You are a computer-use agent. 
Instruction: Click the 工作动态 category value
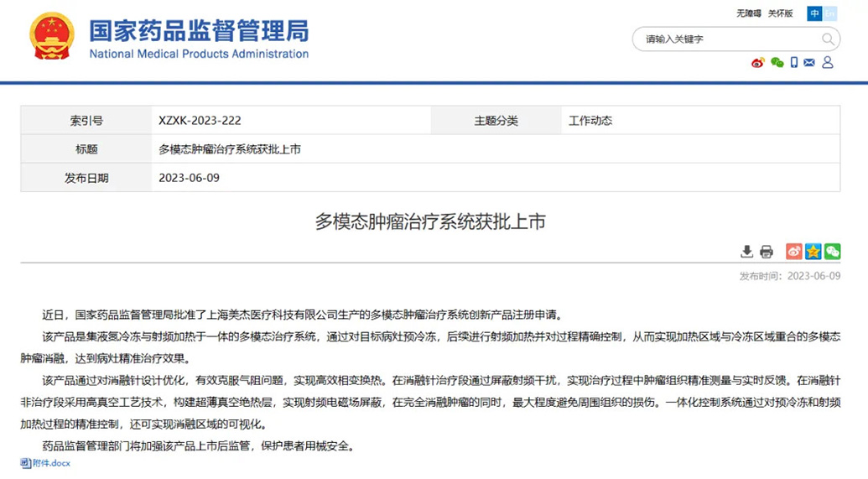point(590,121)
